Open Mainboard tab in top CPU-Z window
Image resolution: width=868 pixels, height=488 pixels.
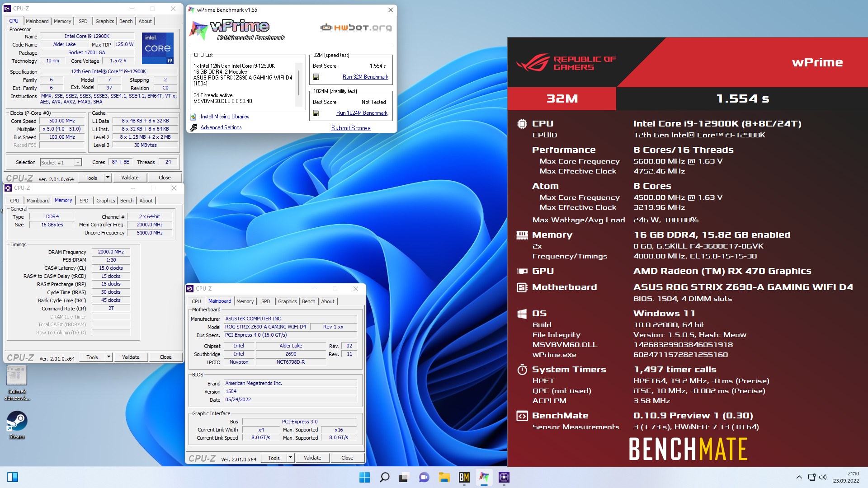click(37, 21)
